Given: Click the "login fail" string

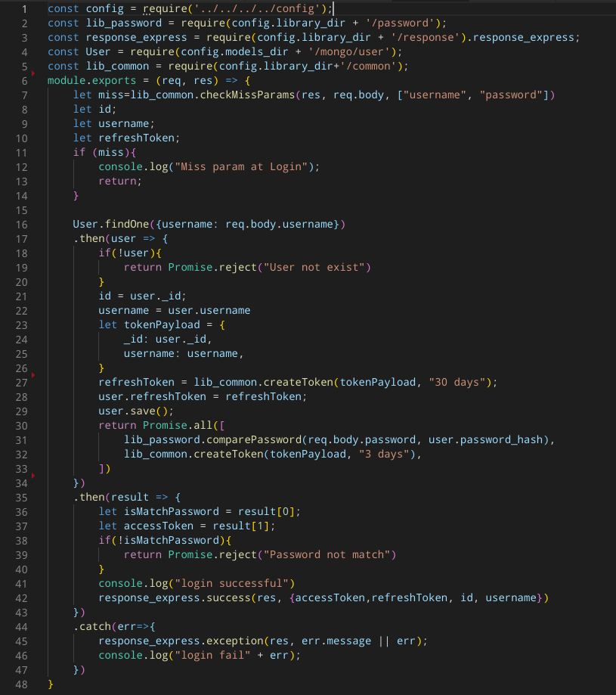Looking at the screenshot, I should coord(212,655).
